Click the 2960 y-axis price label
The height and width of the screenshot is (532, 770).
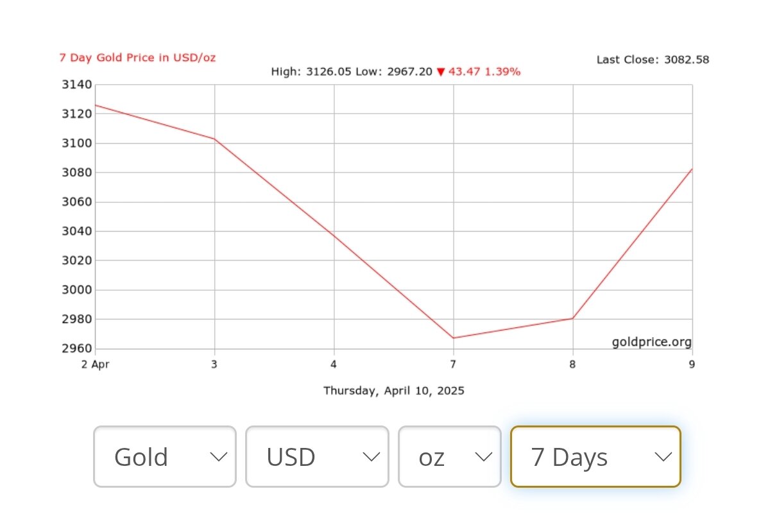78,348
